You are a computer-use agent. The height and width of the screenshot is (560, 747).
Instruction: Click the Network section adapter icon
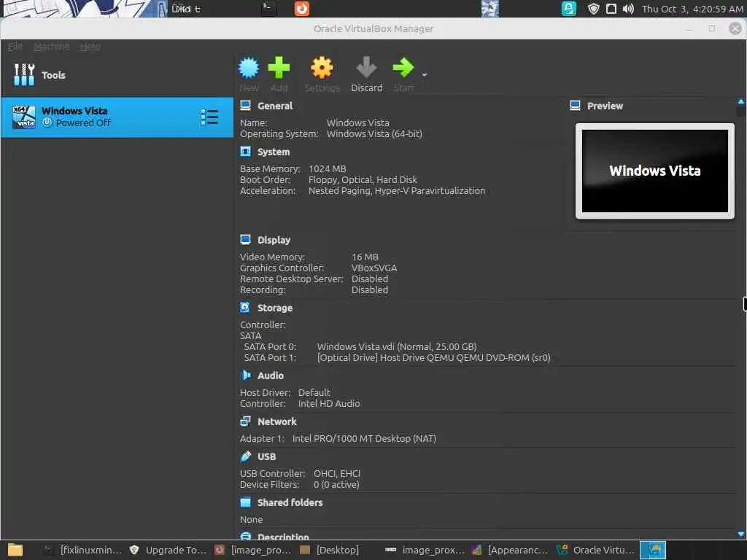tap(245, 421)
